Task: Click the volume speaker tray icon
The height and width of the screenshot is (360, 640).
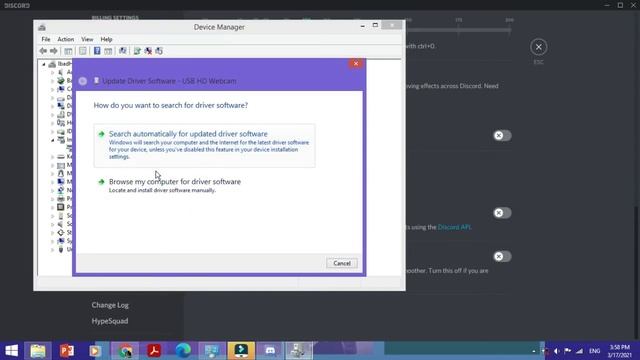Action: click(x=556, y=351)
